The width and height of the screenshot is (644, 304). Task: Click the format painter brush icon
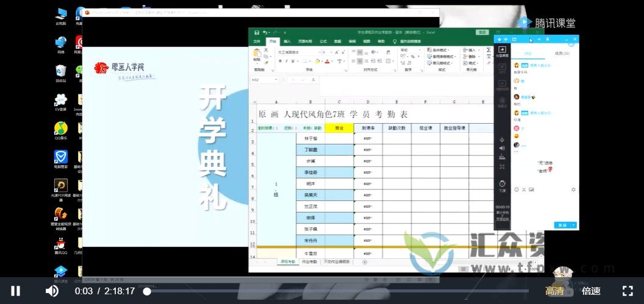tap(266, 62)
